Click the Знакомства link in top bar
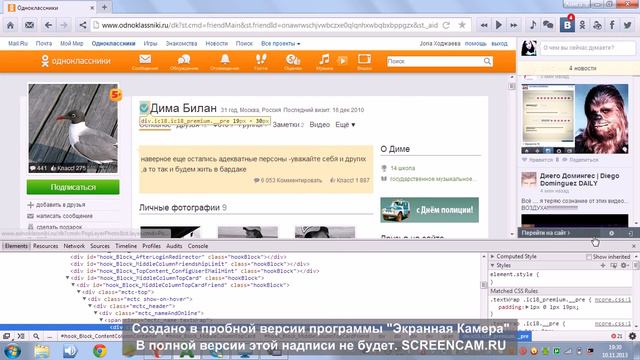 click(x=181, y=43)
